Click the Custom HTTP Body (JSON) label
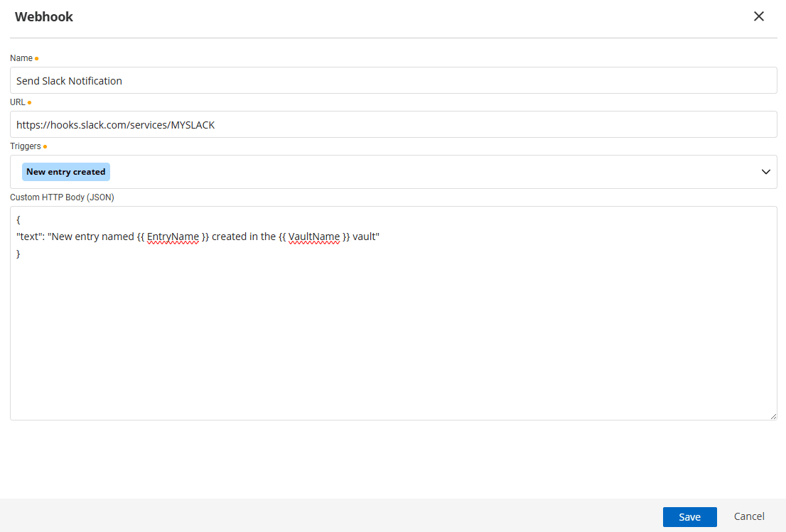This screenshot has width=786, height=532. click(x=62, y=197)
